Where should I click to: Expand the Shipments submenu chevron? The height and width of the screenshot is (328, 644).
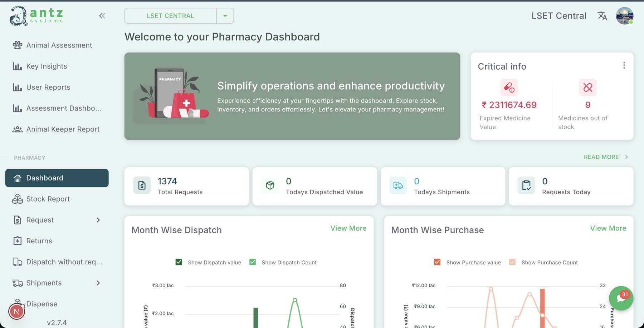coord(98,283)
